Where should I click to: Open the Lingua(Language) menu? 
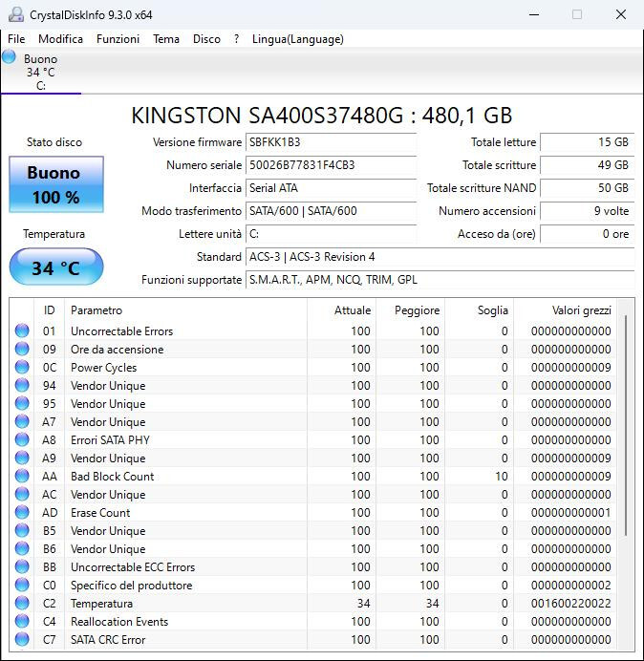click(298, 39)
